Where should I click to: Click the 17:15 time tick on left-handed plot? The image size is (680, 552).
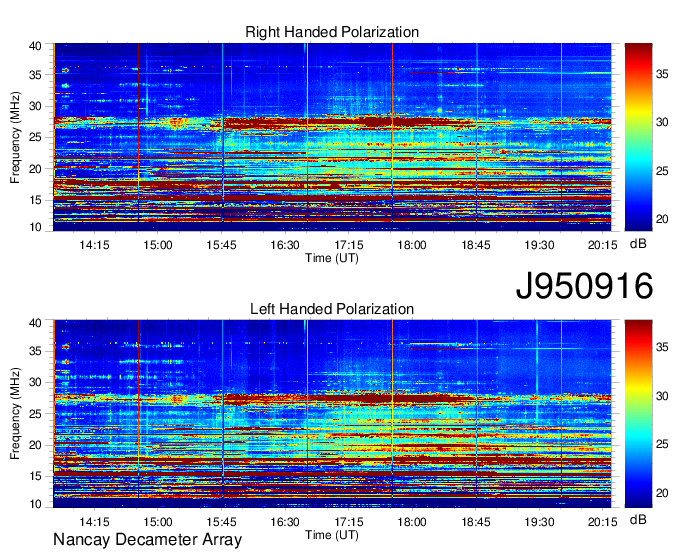tap(349, 522)
